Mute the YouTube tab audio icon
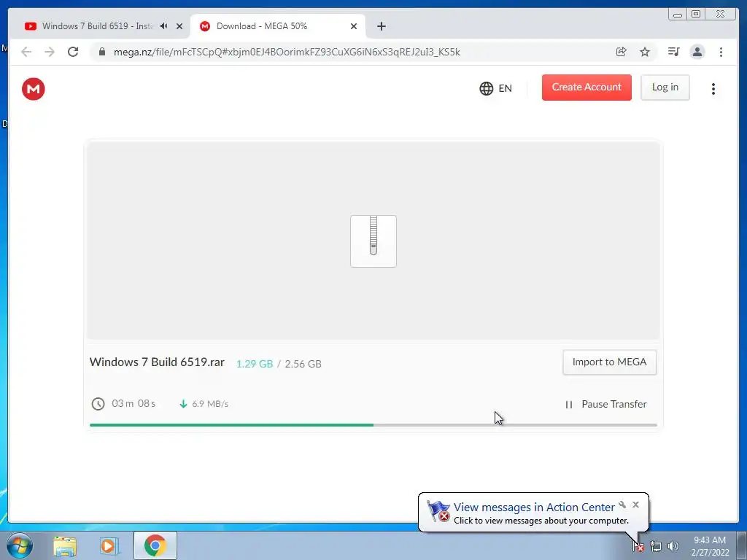 click(x=164, y=26)
